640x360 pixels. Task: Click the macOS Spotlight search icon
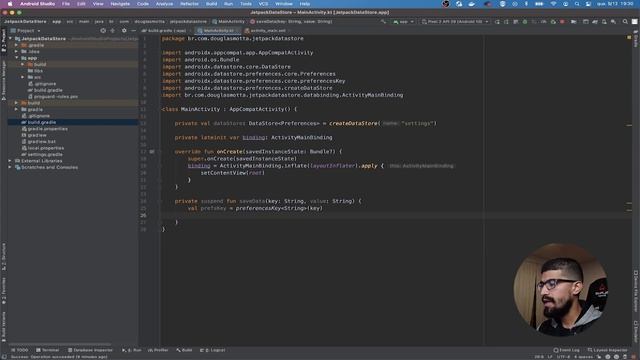pyautogui.click(x=577, y=4)
